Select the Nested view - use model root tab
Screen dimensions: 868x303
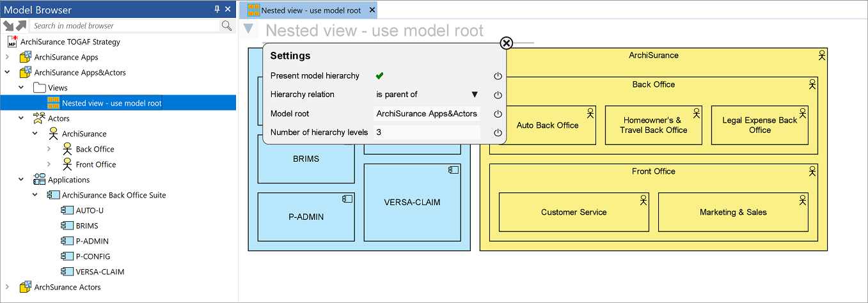pos(308,10)
